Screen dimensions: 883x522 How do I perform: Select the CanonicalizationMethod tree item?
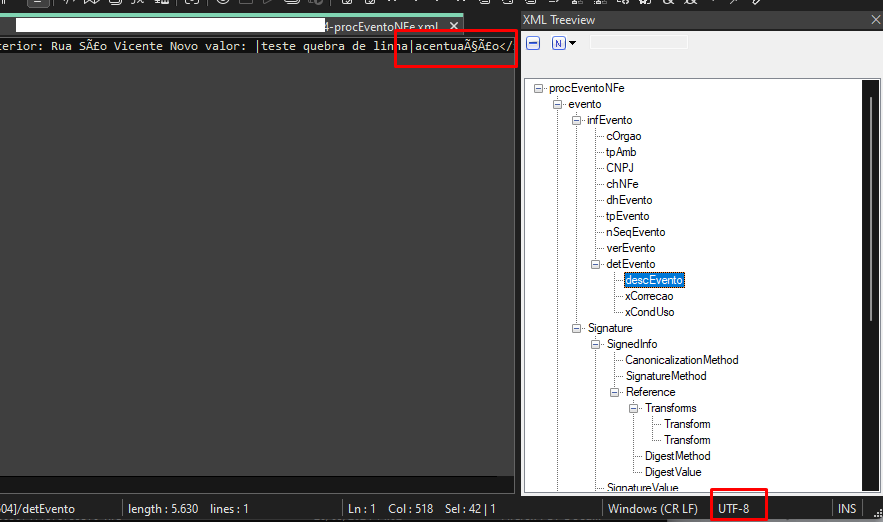(x=681, y=360)
